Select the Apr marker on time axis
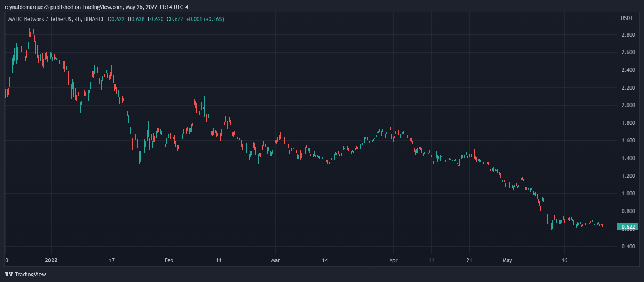 pos(393,260)
